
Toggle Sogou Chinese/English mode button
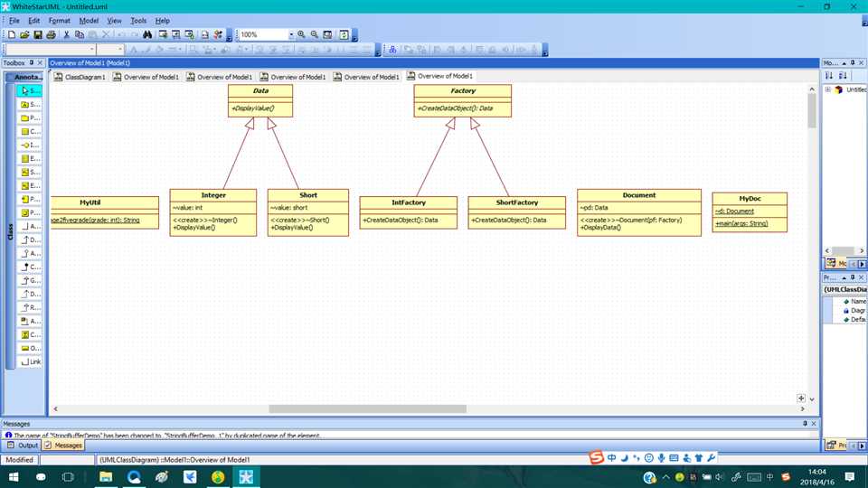[x=612, y=457]
